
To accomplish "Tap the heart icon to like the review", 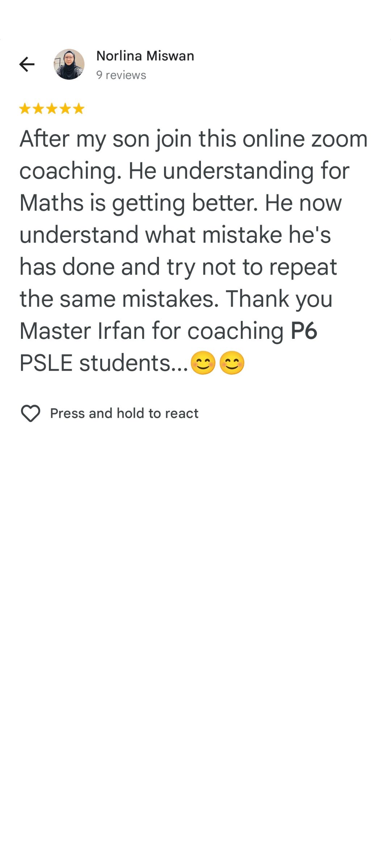I will [30, 413].
